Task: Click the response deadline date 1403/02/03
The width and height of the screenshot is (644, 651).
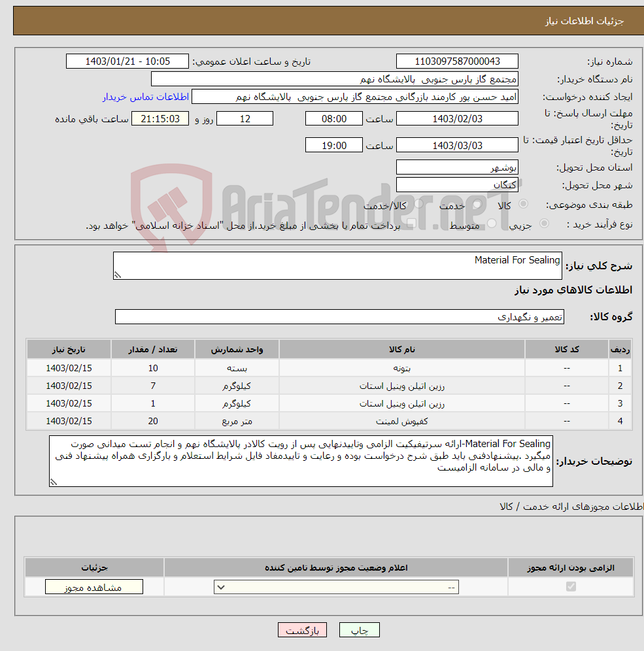Action: point(457,119)
